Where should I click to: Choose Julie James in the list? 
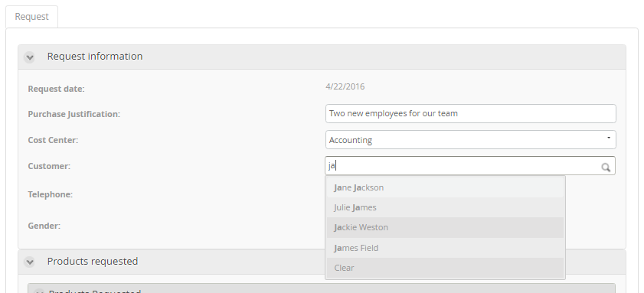[x=445, y=207]
